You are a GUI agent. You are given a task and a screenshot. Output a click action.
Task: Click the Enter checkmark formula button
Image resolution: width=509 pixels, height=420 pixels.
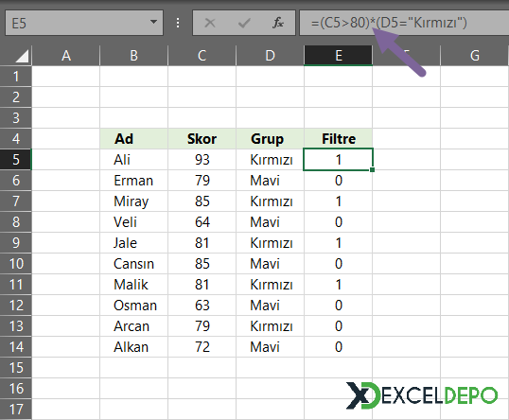coord(244,23)
